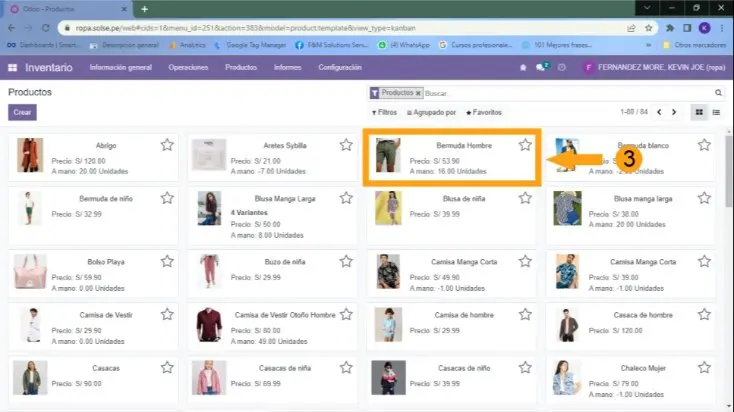Image resolution: width=734 pixels, height=412 pixels.
Task: Open the Bolso Playa product thumbnail
Action: click(30, 271)
